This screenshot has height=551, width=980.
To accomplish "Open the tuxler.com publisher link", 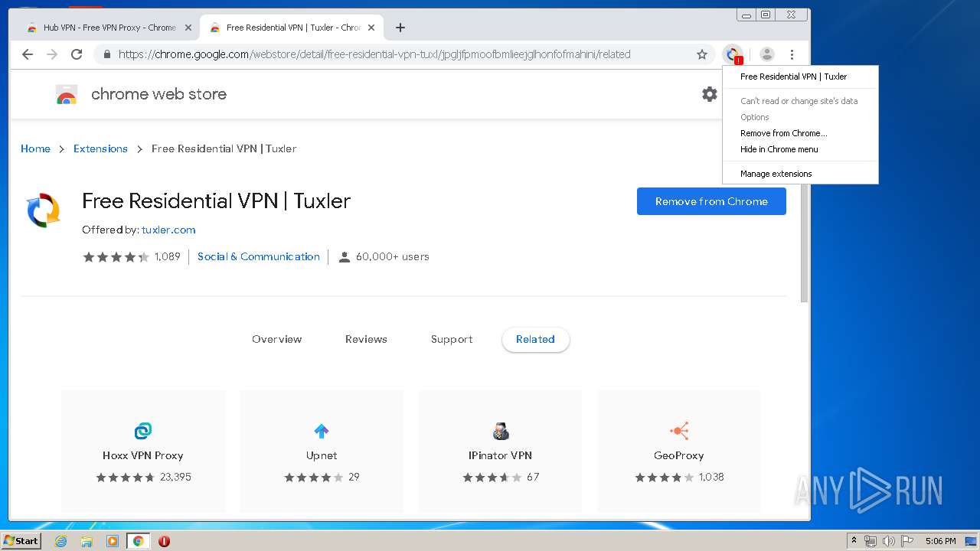I will click(168, 230).
